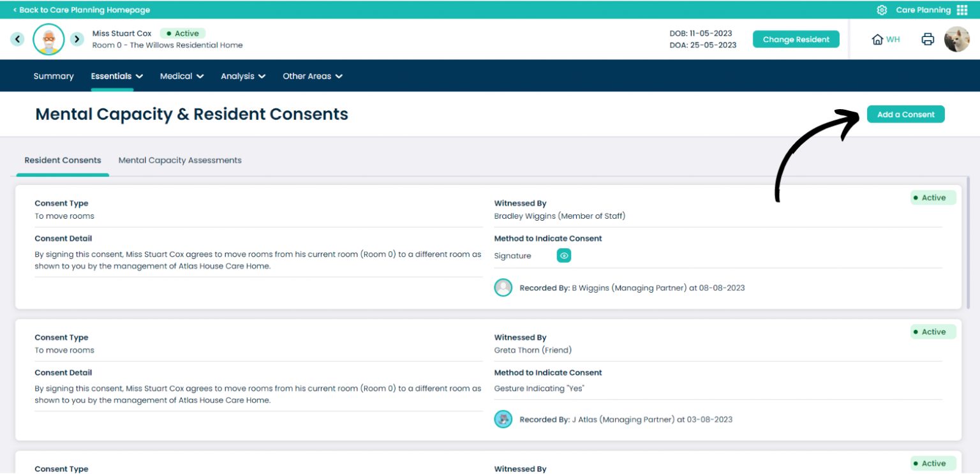Go to next resident with right arrow
The height and width of the screenshot is (474, 980).
(x=77, y=39)
